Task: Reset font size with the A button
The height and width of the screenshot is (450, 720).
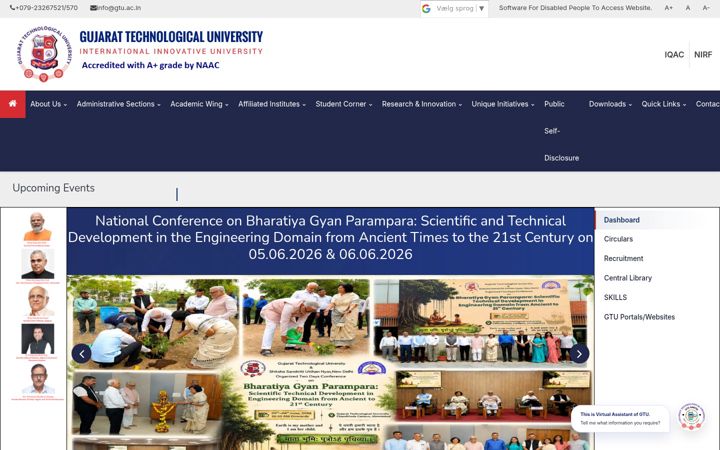Action: 688,8
